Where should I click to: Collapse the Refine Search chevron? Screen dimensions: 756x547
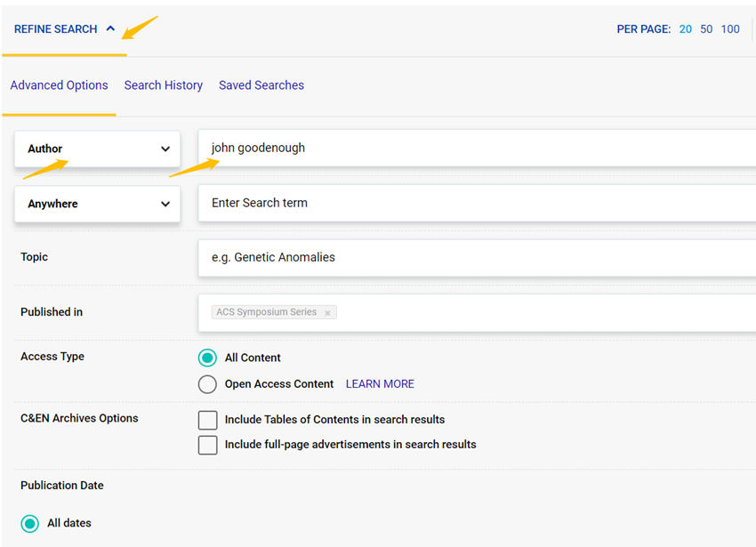110,28
